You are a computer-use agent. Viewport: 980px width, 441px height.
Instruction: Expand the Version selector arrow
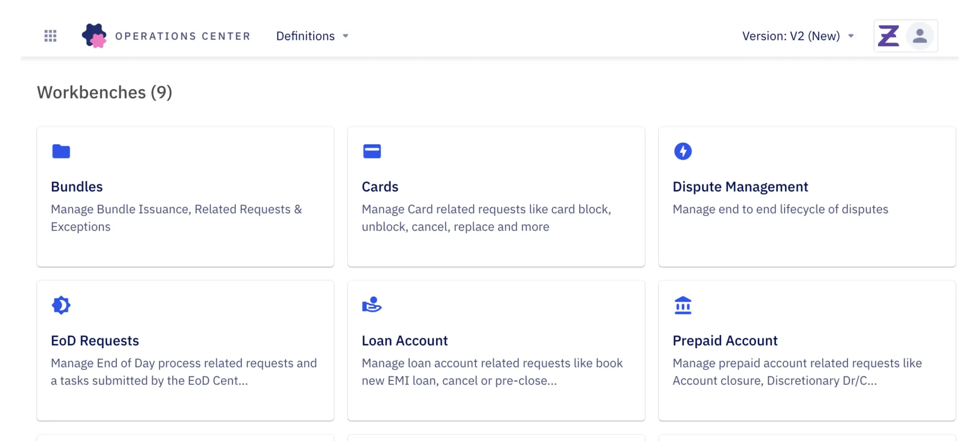(851, 36)
